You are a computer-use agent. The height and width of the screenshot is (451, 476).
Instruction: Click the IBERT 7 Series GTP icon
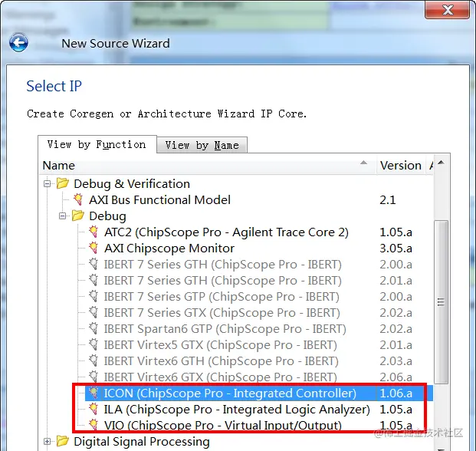point(94,296)
